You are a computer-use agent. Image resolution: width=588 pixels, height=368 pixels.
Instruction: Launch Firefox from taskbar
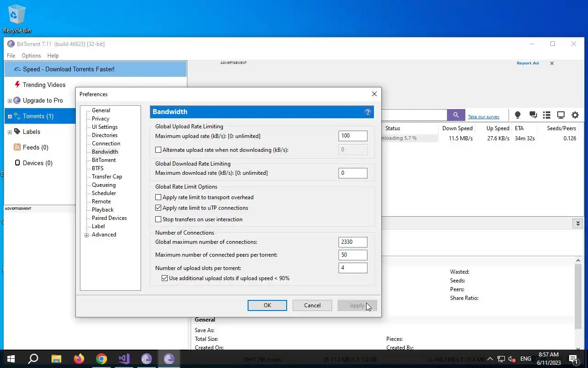tap(79, 359)
